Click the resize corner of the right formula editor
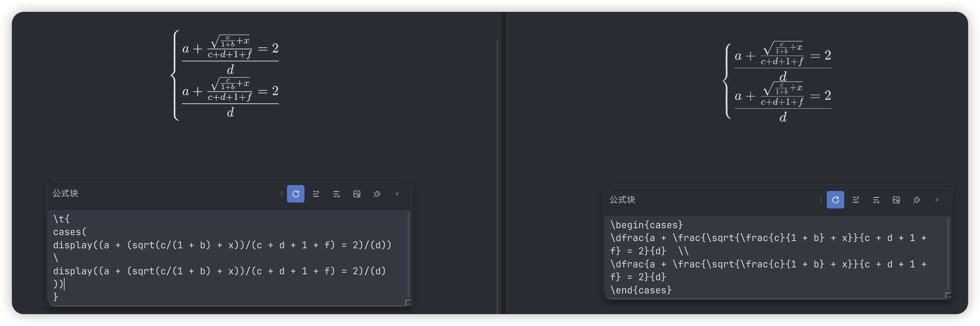The image size is (980, 326). tap(948, 296)
